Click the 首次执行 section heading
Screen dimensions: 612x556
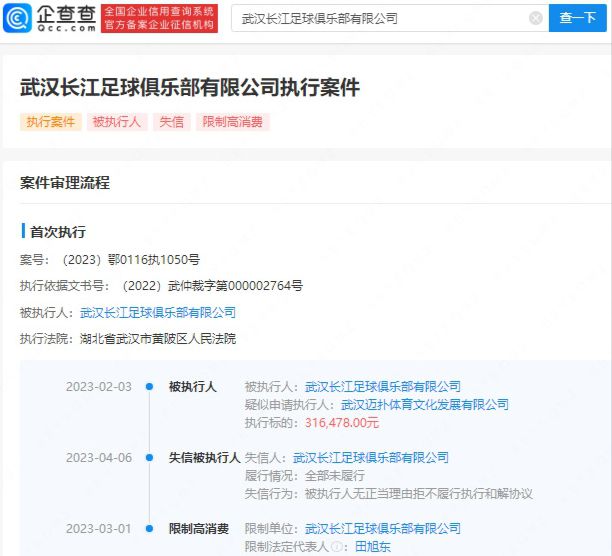pyautogui.click(x=58, y=231)
